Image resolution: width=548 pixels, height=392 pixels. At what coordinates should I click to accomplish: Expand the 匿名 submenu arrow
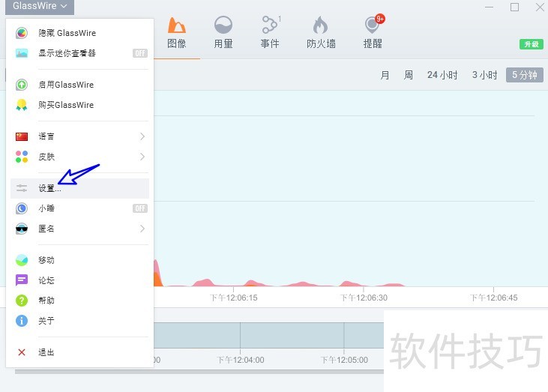pyautogui.click(x=142, y=229)
